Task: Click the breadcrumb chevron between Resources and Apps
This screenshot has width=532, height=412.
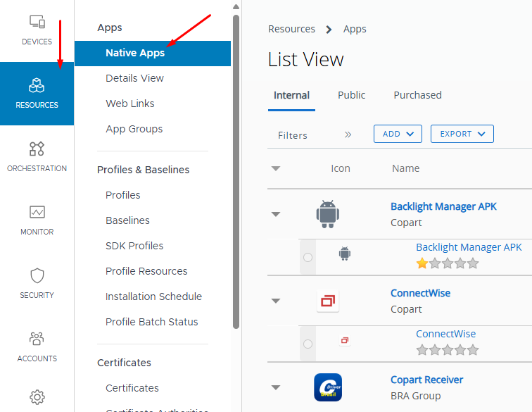Action: (329, 30)
